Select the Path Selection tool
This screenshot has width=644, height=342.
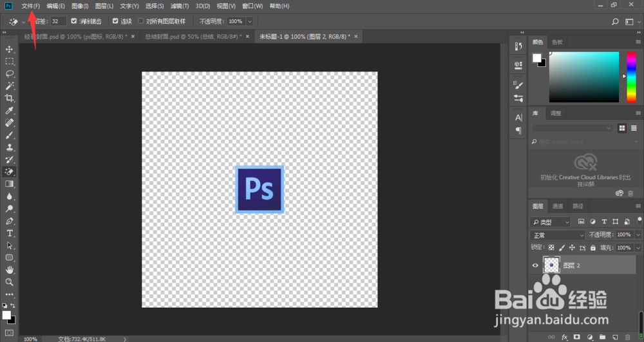(9, 245)
